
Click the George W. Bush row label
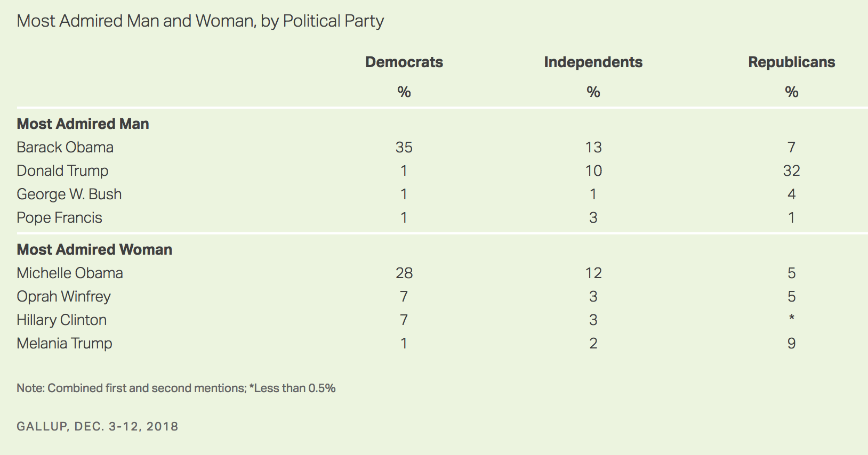click(69, 194)
